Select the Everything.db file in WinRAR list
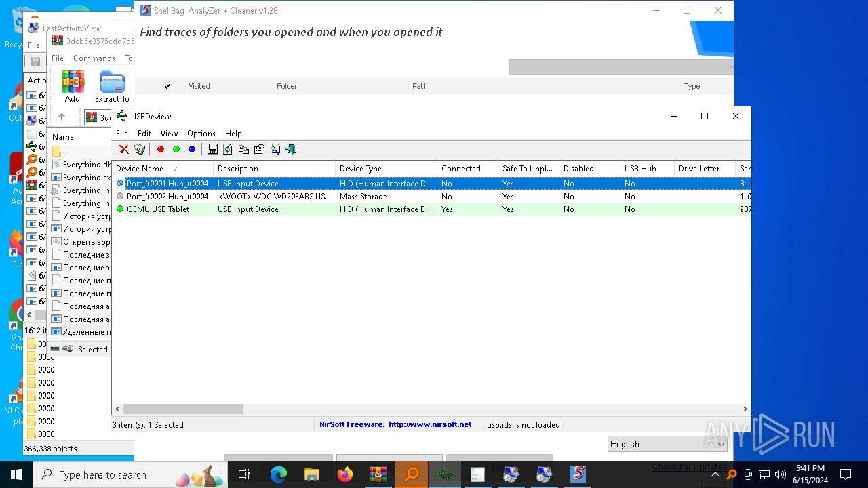868x488 pixels. (81, 165)
